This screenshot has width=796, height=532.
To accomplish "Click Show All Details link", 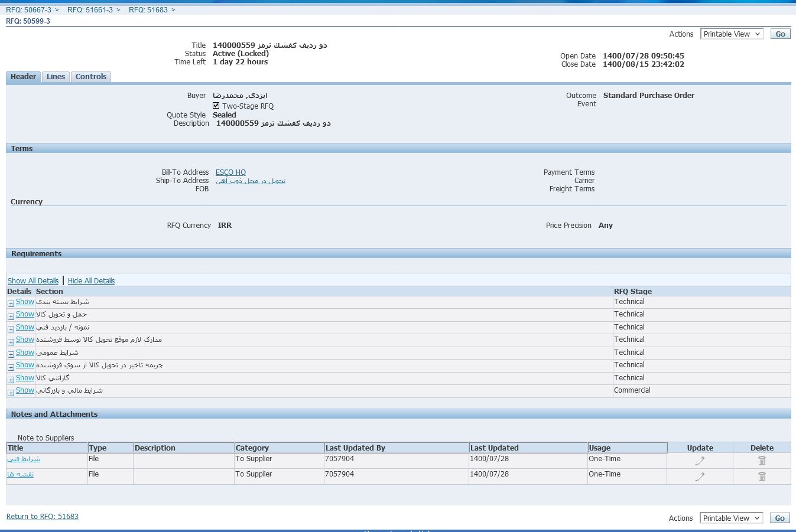I will coord(33,281).
